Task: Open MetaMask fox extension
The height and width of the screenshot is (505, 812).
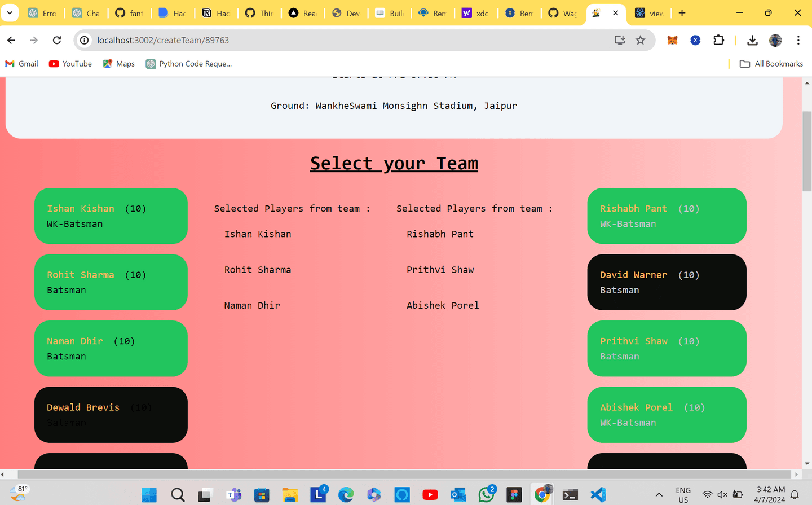Action: point(672,40)
